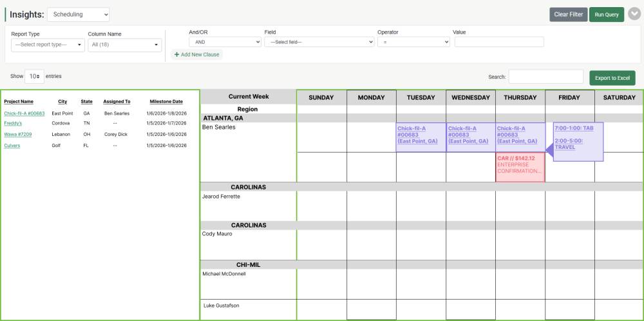The width and height of the screenshot is (644, 321).
Task: Open the Wawa #7209 project link
Action: coord(18,135)
